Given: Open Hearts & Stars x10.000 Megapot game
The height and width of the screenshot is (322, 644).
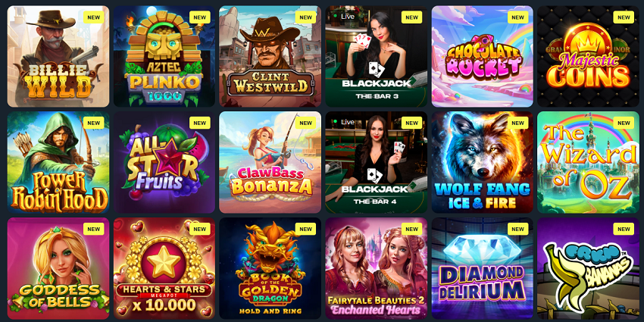Looking at the screenshot, I should tap(164, 269).
